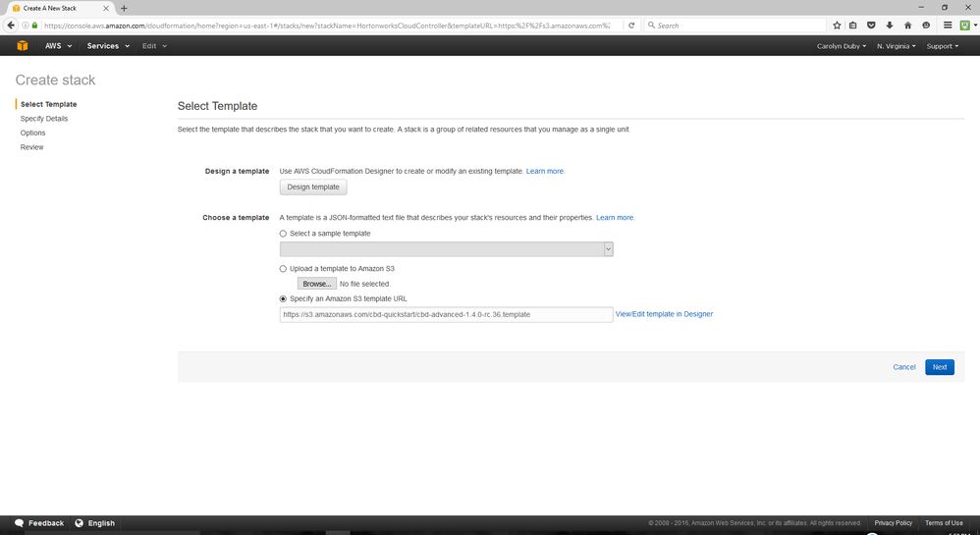Screen dimensions: 980x535
Task: Select Upload a template to Amazon S3 radio
Action: point(283,269)
